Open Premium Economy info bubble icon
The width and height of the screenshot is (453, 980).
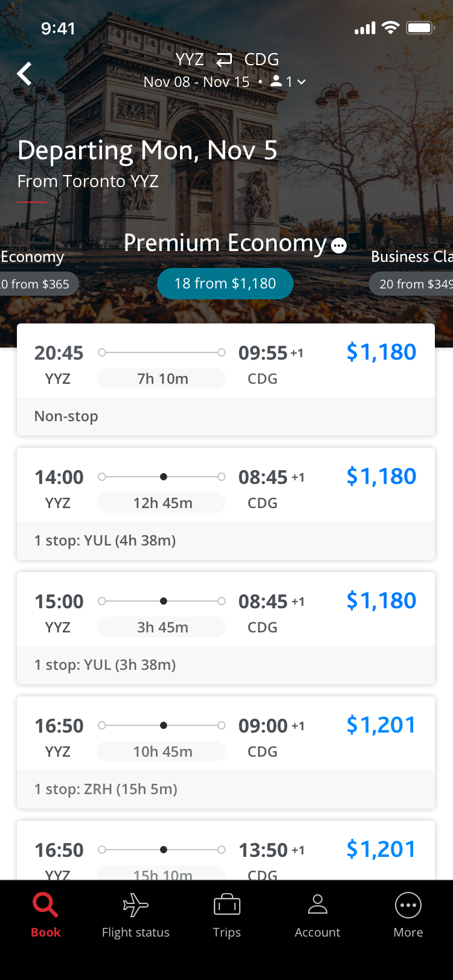(339, 246)
